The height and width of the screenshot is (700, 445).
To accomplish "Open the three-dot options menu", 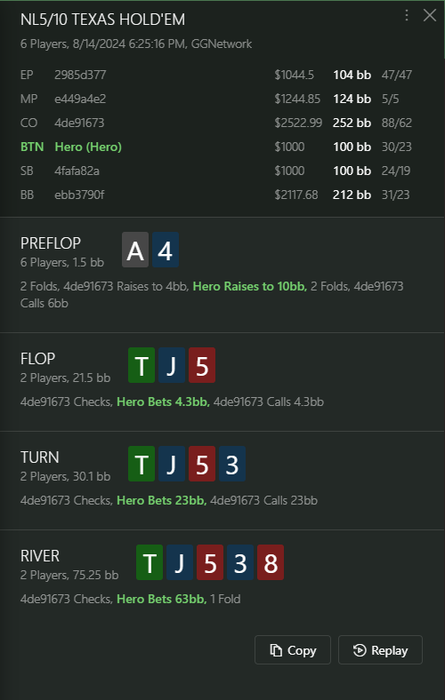I will coord(406,16).
